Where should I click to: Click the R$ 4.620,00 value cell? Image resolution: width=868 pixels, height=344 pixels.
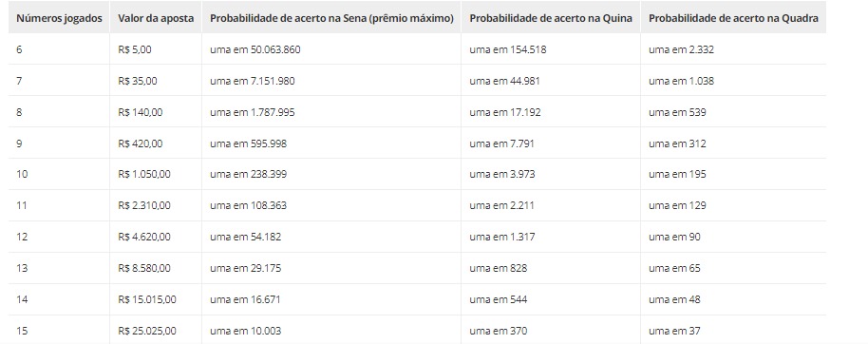tap(156, 237)
